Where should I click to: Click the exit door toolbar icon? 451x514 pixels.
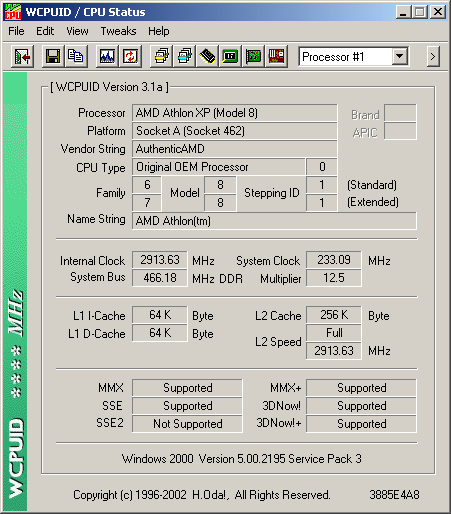click(22, 56)
